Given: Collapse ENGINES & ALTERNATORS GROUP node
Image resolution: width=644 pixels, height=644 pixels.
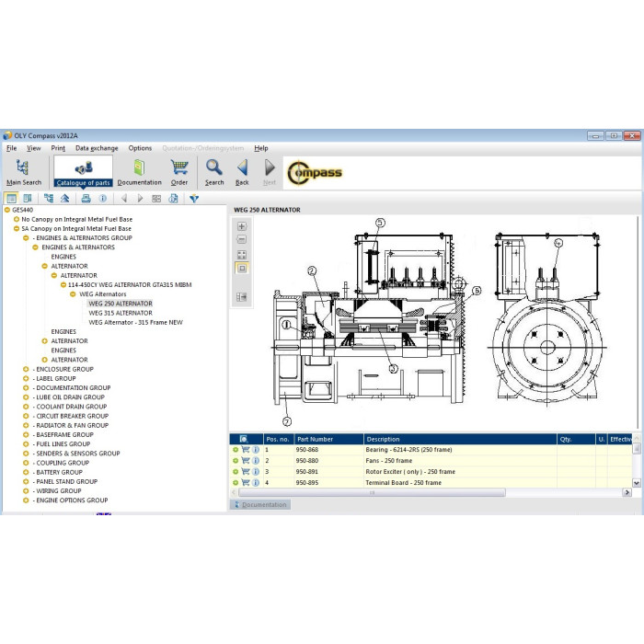Looking at the screenshot, I should [x=26, y=238].
